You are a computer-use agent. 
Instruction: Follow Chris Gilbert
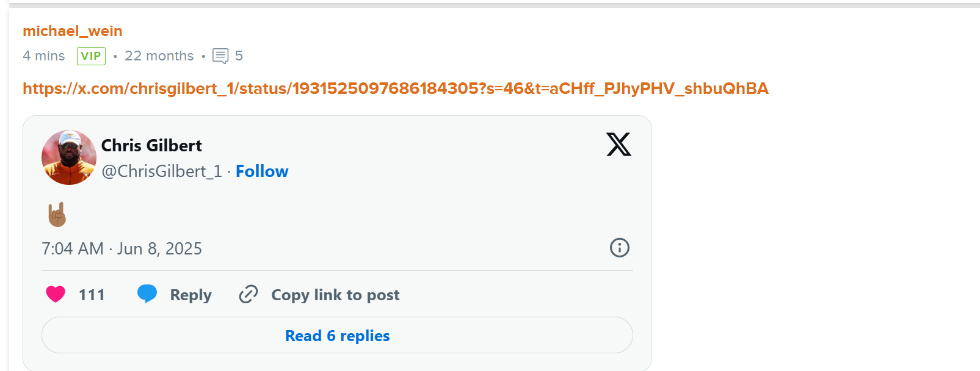(262, 171)
